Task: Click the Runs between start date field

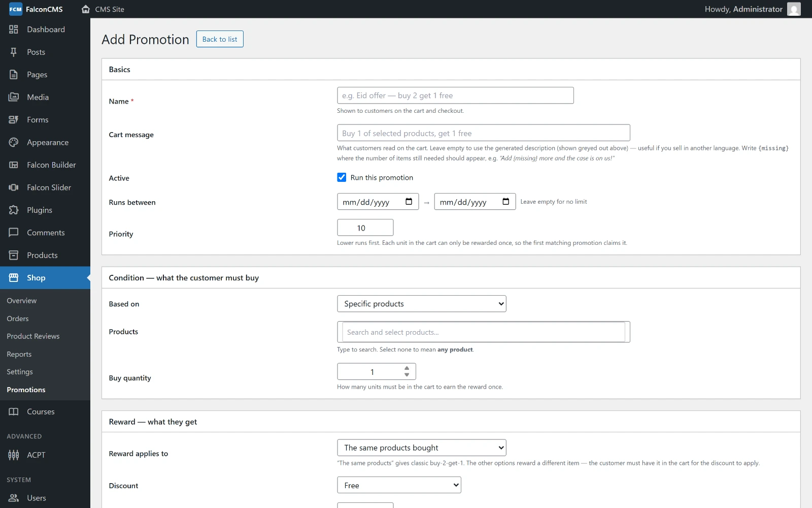Action: coord(378,202)
